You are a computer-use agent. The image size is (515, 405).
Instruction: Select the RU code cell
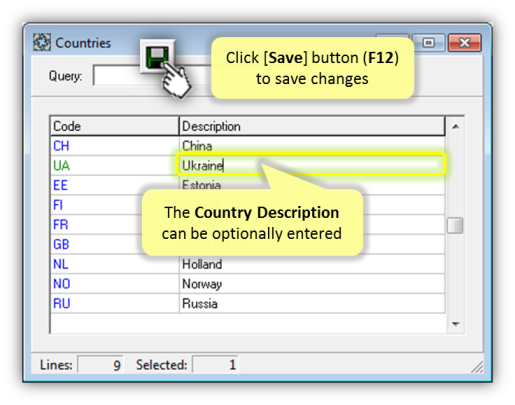pyautogui.click(x=114, y=303)
